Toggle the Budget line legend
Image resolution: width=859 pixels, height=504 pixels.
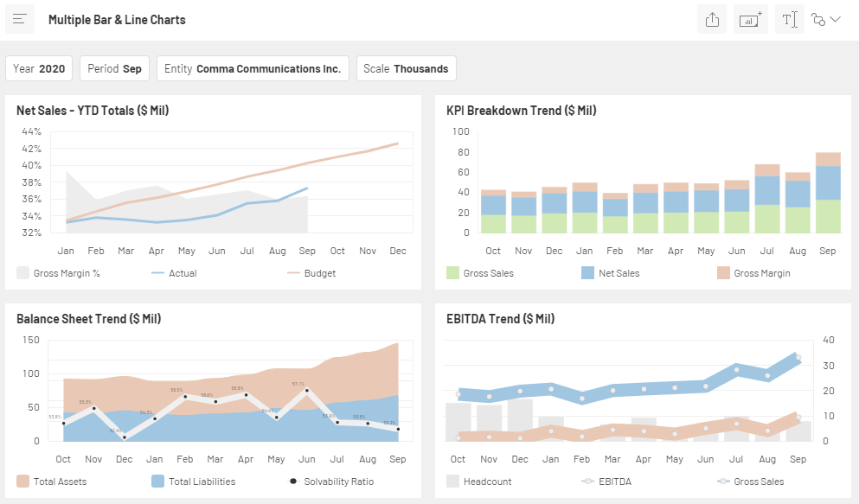[x=311, y=273]
